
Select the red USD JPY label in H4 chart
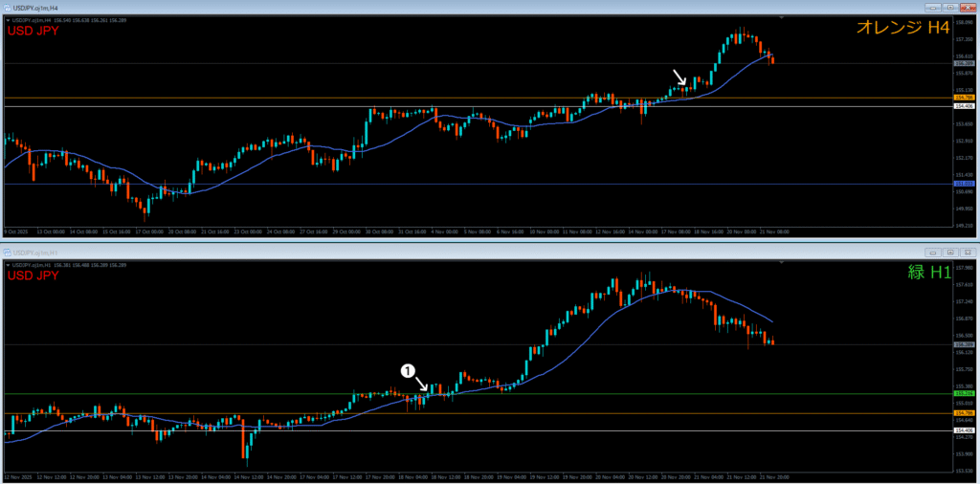click(33, 33)
